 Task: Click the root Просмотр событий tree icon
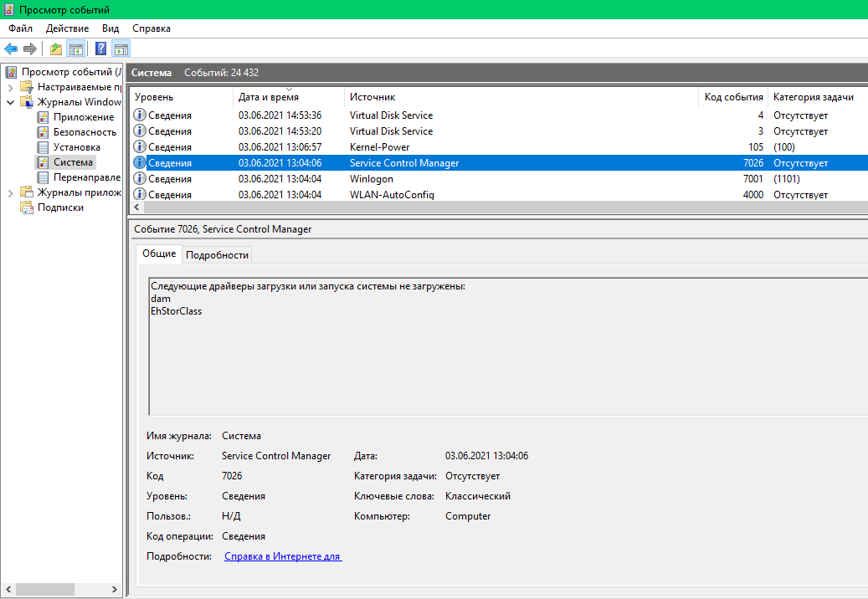(11, 72)
